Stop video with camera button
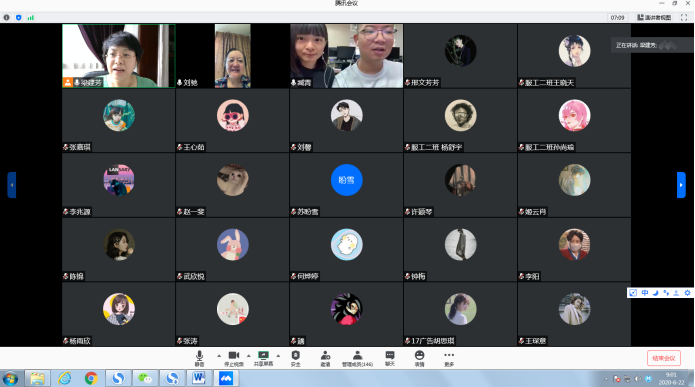695x387 pixels. pos(234,358)
